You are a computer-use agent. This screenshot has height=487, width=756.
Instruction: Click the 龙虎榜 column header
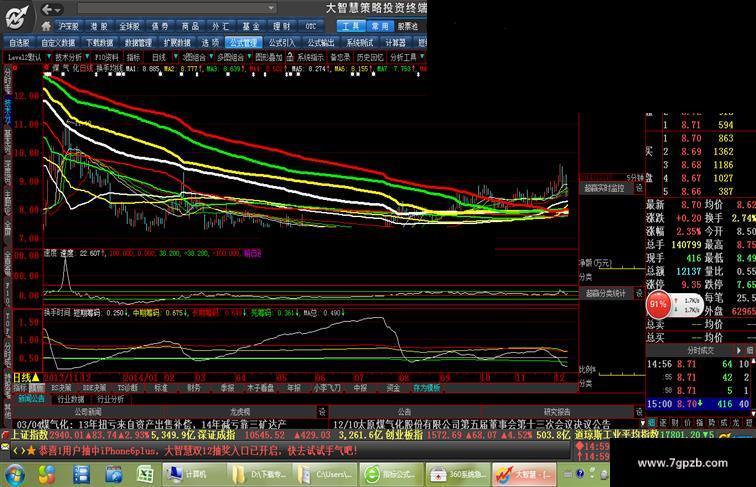pyautogui.click(x=240, y=412)
